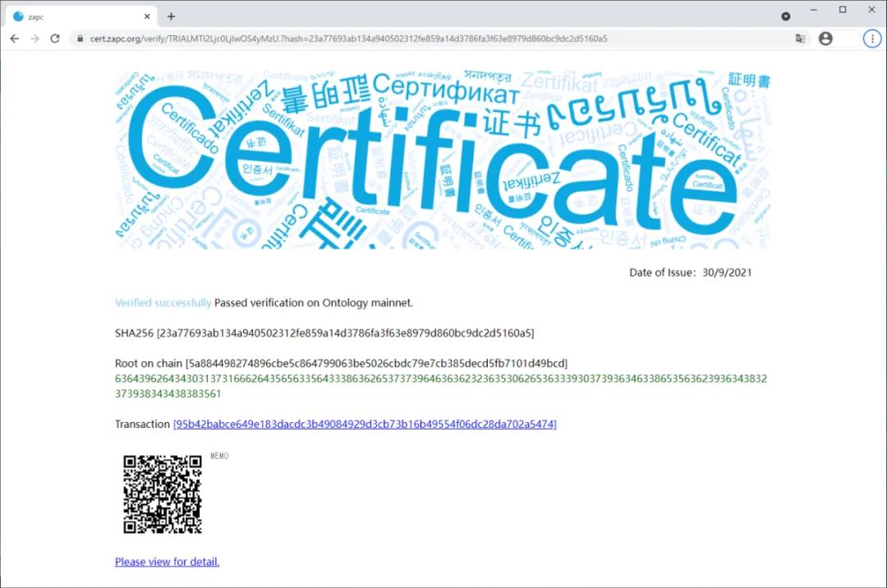
Task: Expand the circular dropdown arrow in title bar
Action: 786,16
